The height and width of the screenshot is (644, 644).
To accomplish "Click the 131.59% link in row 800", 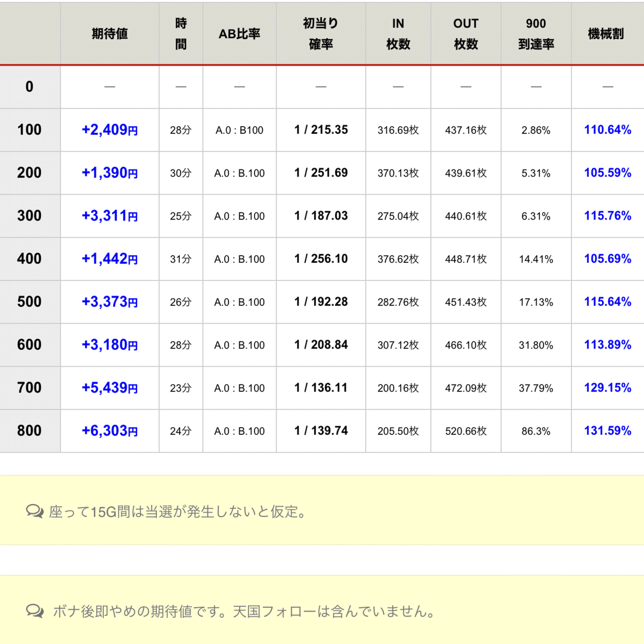I will 607,430.
